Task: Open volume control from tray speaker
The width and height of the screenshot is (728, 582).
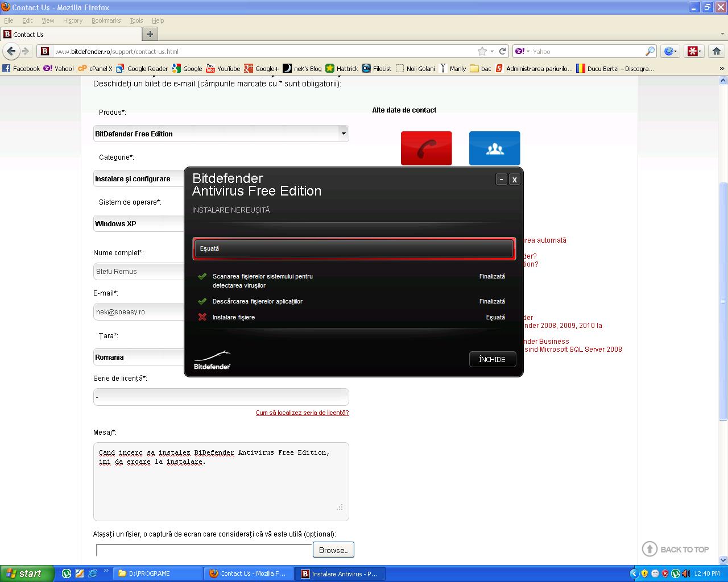Action: coord(686,573)
